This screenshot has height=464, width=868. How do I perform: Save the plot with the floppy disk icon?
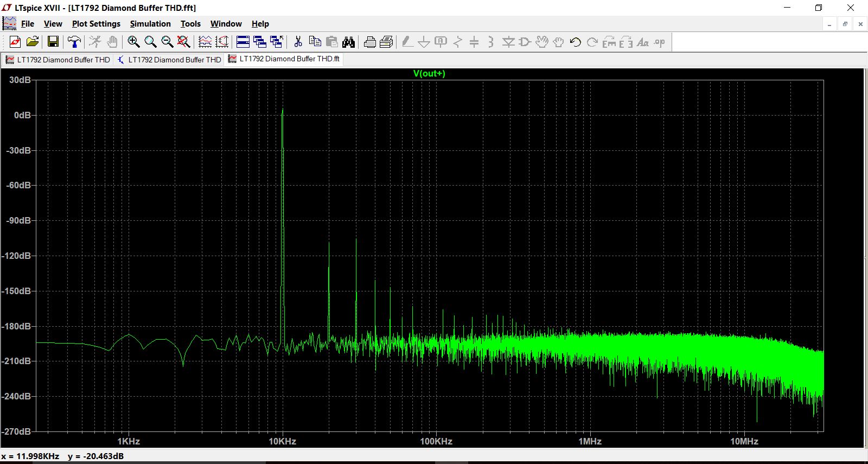coord(53,42)
